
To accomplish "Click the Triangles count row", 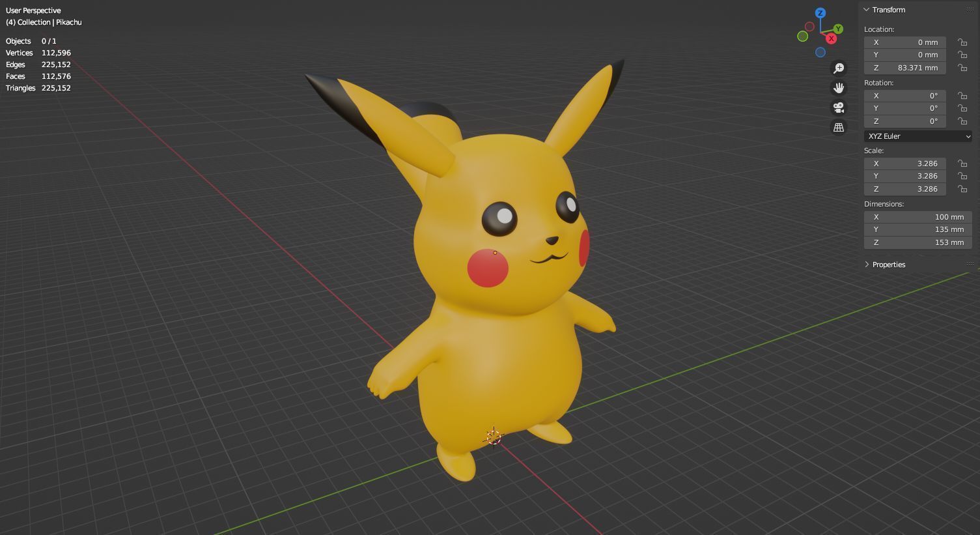I will click(x=38, y=88).
